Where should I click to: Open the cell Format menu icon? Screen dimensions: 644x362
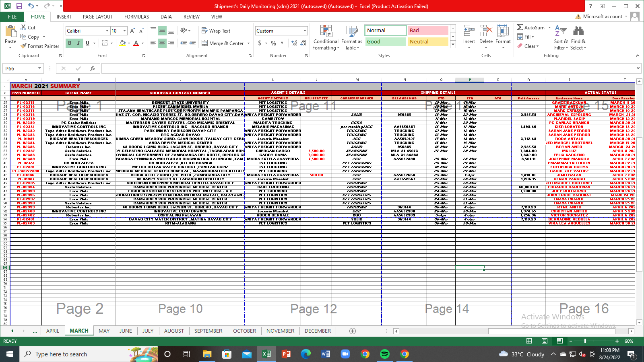503,31
